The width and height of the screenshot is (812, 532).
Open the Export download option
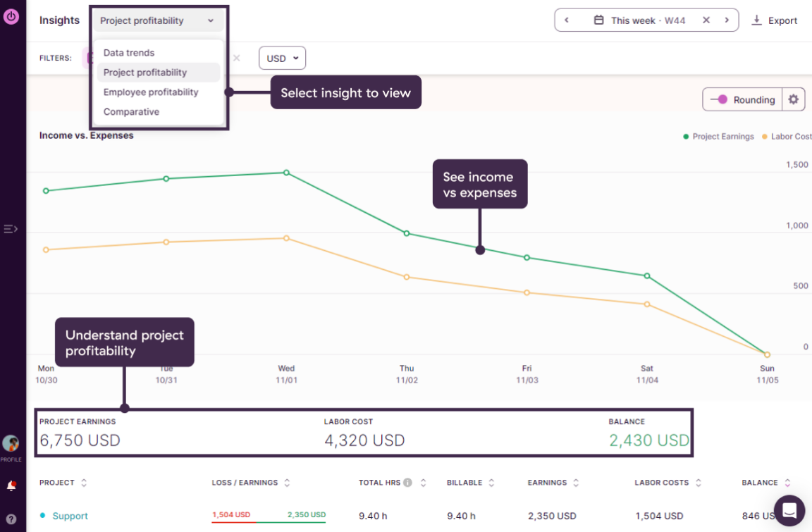774,20
